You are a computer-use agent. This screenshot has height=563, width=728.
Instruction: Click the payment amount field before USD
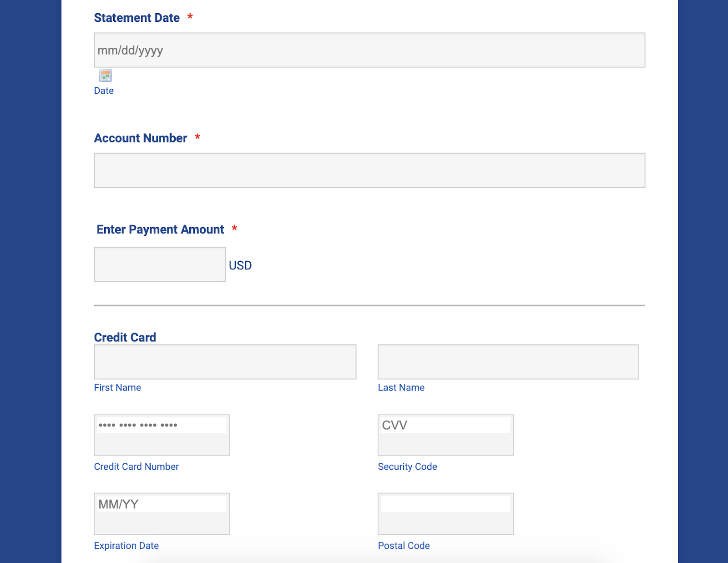[x=159, y=264]
